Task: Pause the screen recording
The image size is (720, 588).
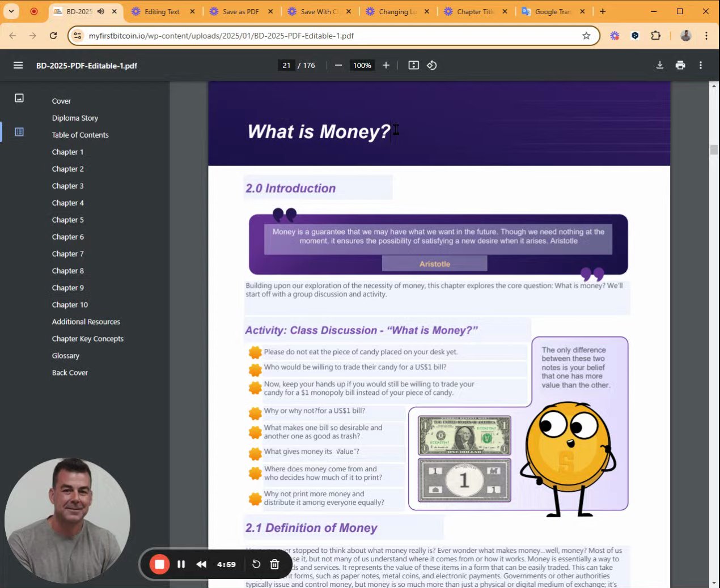Action: 181,564
